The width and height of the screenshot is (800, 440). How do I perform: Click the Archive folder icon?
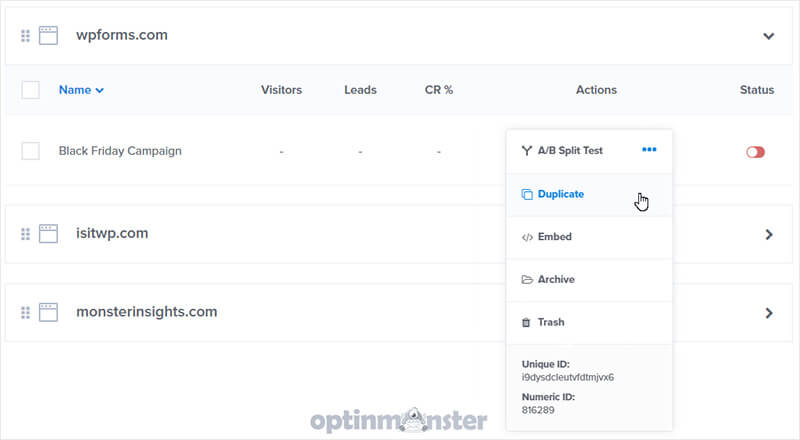coord(527,280)
